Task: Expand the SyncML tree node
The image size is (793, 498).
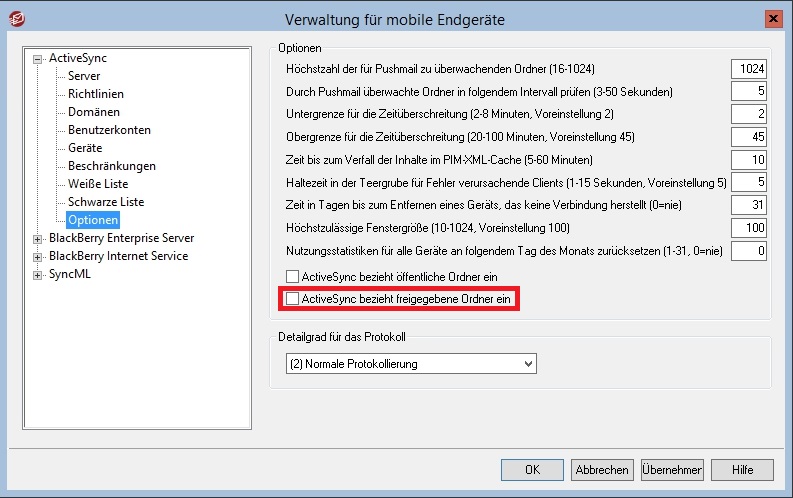Action: coord(38,274)
